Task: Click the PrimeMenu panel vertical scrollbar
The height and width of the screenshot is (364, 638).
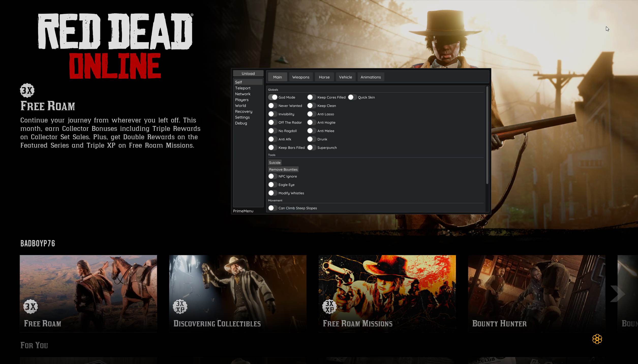Action: pyautogui.click(x=487, y=135)
